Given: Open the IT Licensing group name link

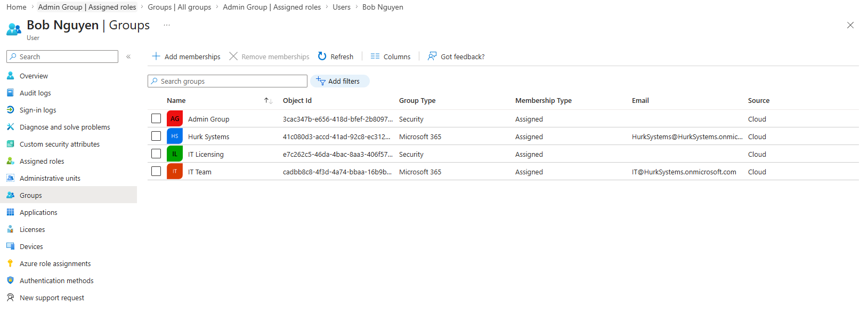Looking at the screenshot, I should coord(206,154).
